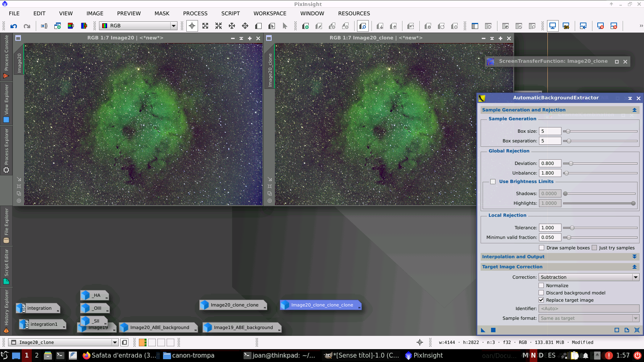This screenshot has height=362, width=644.
Task: Click the Apply Global square in AutomaticBackgroundExtractor
Action: click(493, 330)
